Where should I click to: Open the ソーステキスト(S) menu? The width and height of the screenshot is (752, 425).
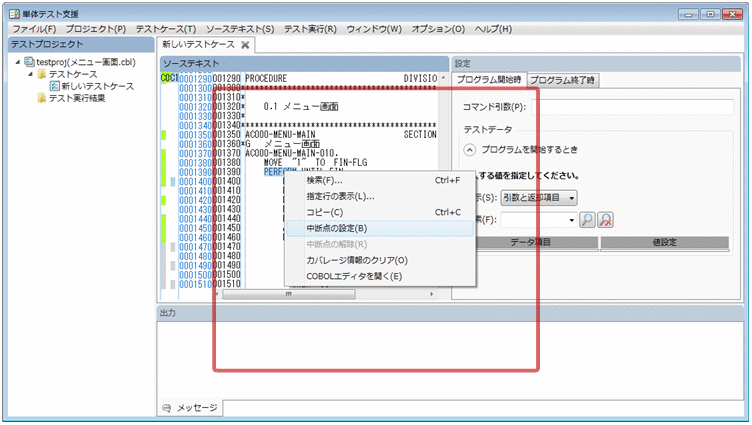(x=240, y=29)
